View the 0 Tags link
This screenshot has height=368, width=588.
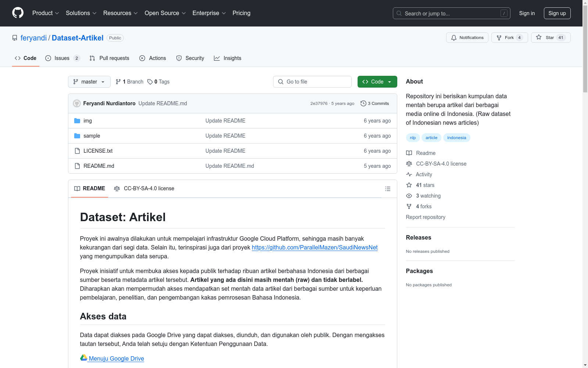pos(158,82)
